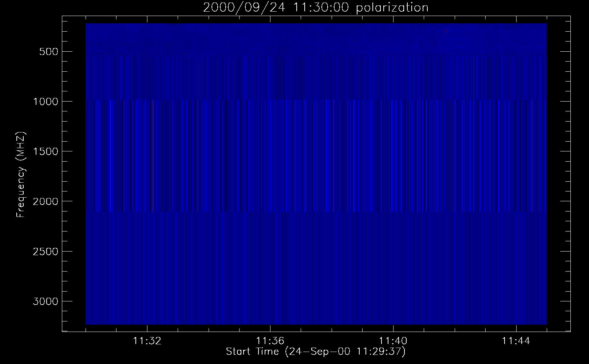Viewport: 589px width, 364px height.
Task: Click the 2500 frequency tick label
Action: (45, 252)
